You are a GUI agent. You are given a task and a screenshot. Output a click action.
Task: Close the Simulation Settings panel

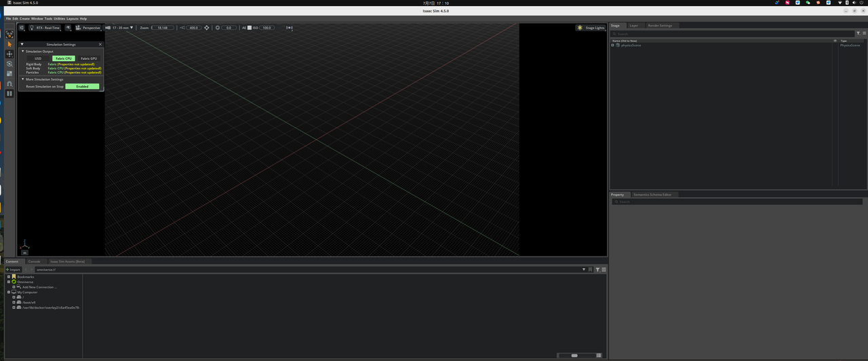(100, 44)
